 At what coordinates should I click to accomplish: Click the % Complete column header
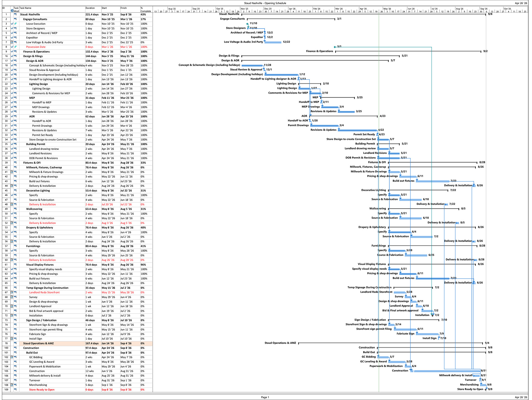pyautogui.click(x=146, y=10)
